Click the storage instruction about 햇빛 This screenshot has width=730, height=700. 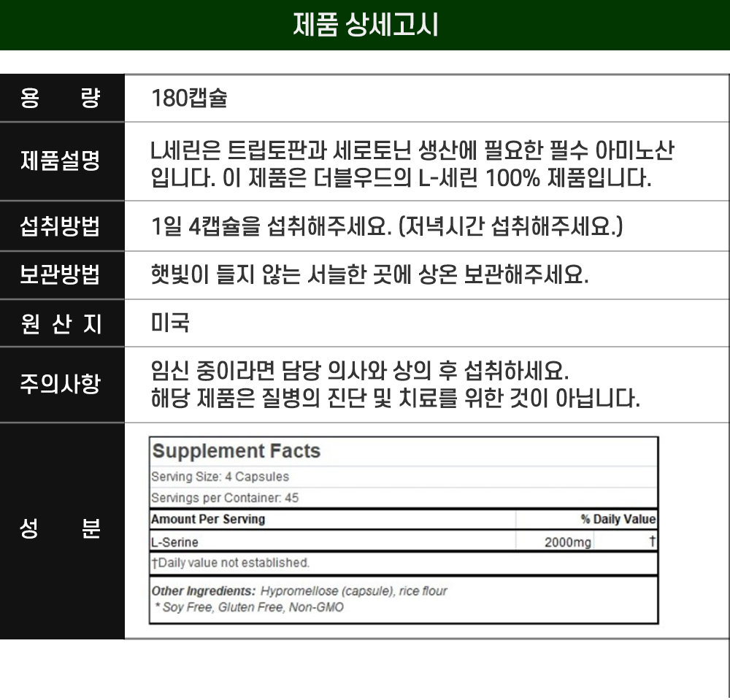pyautogui.click(x=369, y=275)
